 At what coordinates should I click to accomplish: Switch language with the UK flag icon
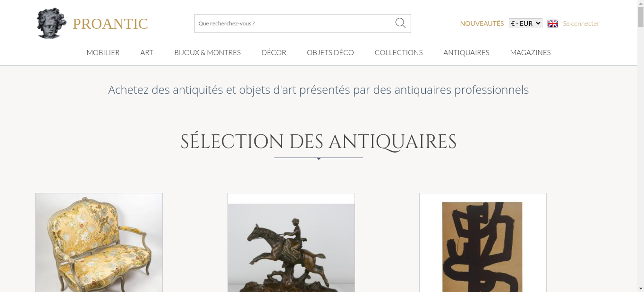tap(553, 23)
